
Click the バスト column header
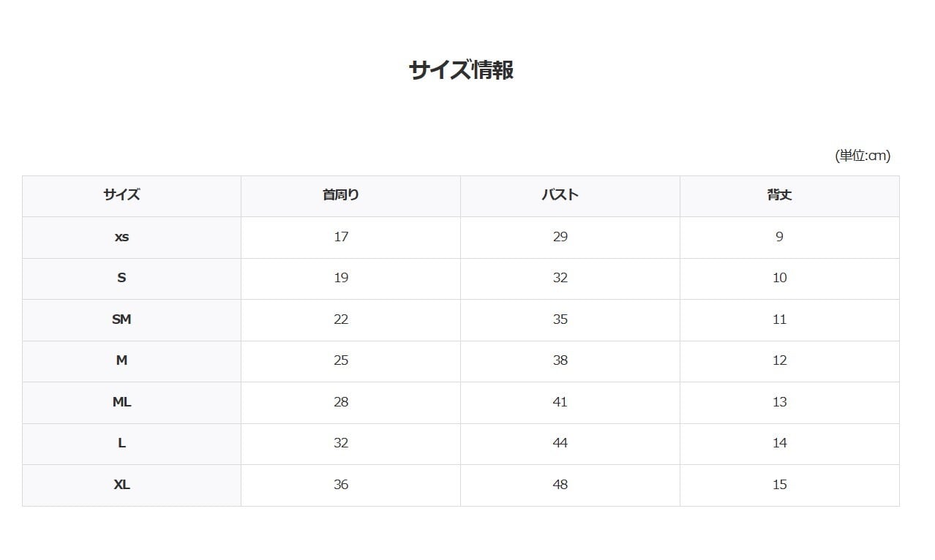click(x=560, y=195)
